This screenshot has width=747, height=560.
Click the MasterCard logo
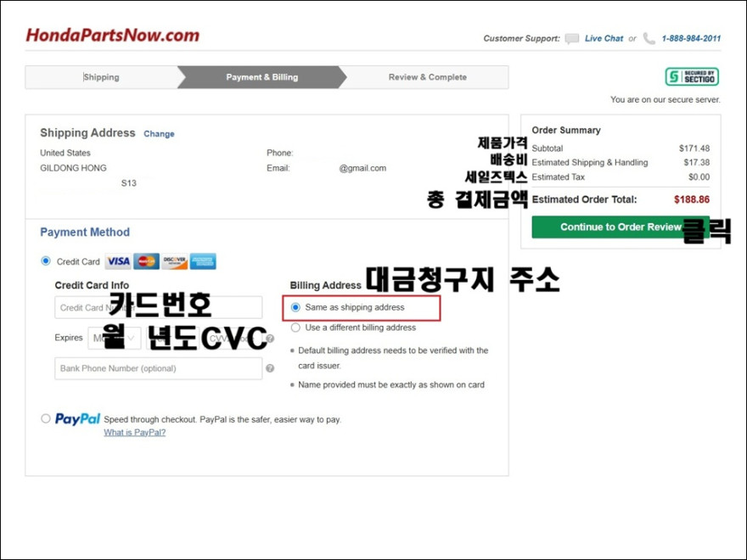tap(146, 261)
